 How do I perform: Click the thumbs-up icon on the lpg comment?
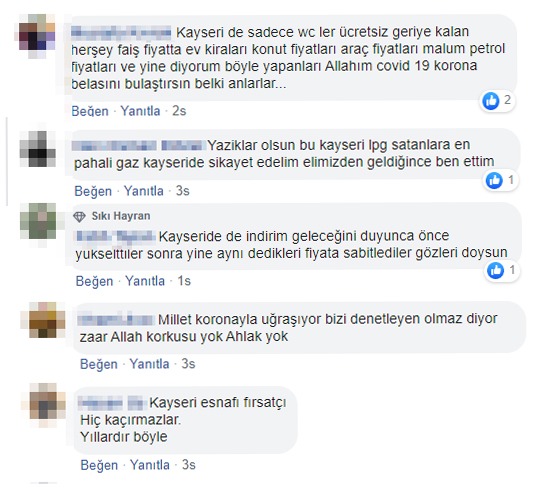coord(494,180)
